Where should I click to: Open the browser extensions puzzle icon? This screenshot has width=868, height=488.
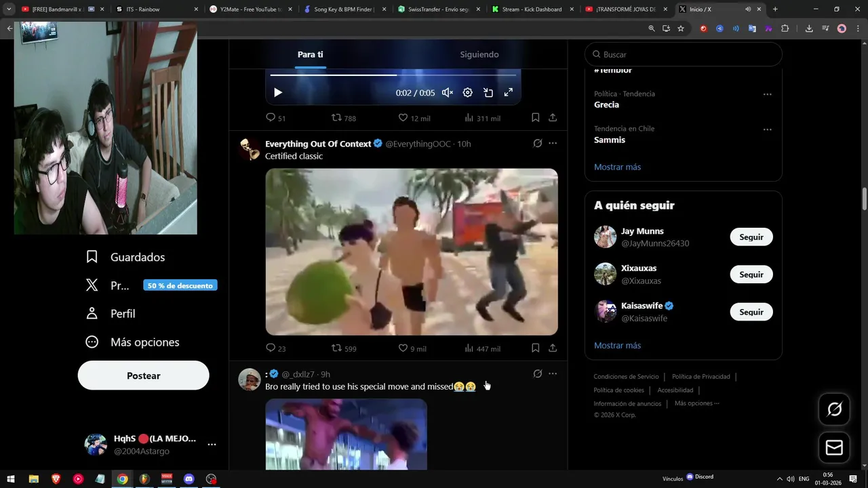click(785, 28)
